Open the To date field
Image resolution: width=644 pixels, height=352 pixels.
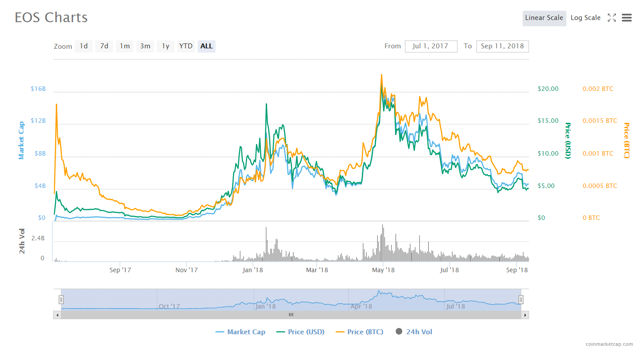[502, 46]
